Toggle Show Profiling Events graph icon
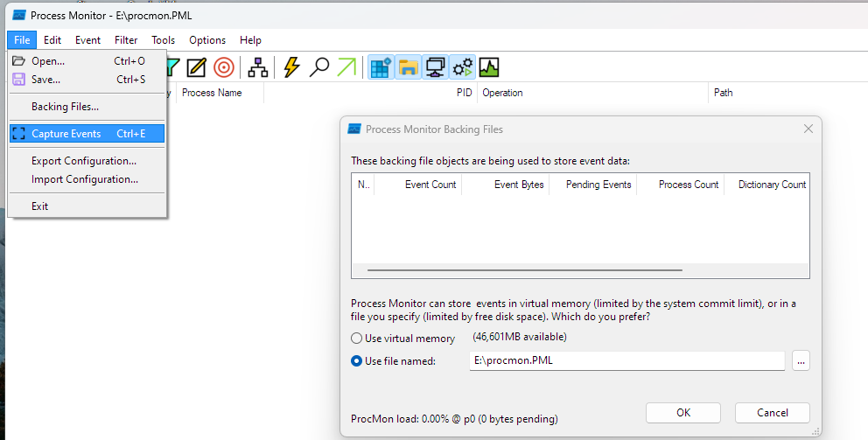This screenshot has width=868, height=440. (488, 67)
